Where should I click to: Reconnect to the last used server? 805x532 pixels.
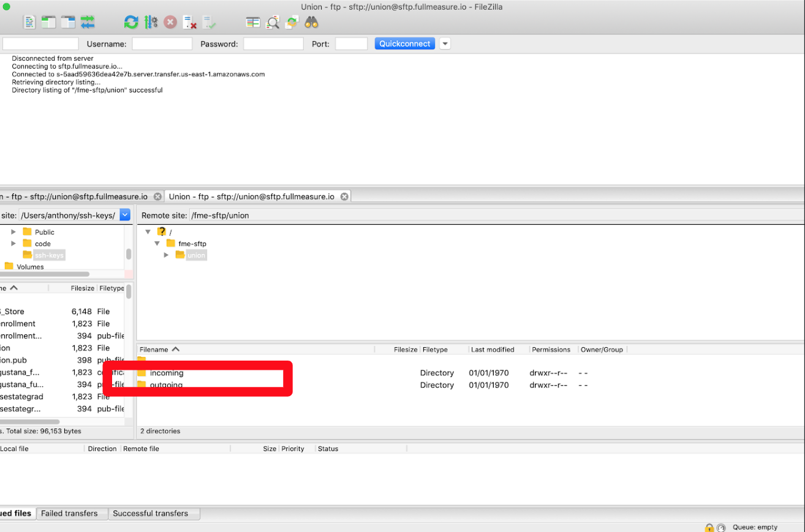coord(210,21)
